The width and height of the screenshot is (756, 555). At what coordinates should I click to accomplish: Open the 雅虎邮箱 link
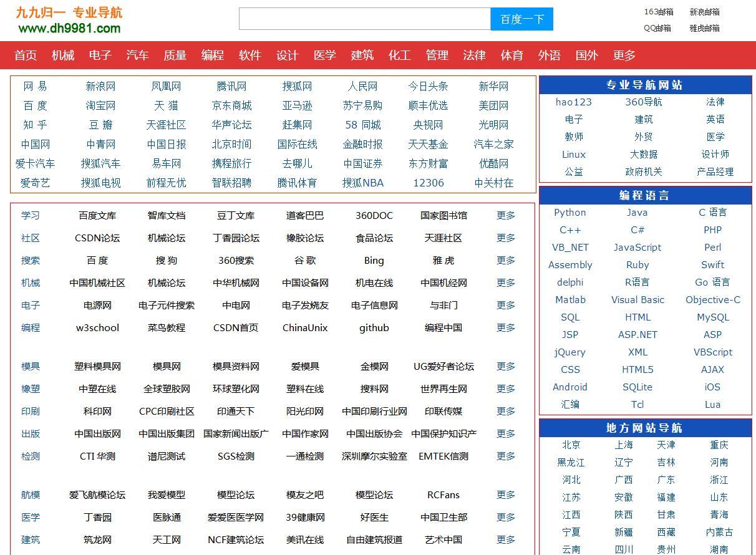click(x=705, y=28)
